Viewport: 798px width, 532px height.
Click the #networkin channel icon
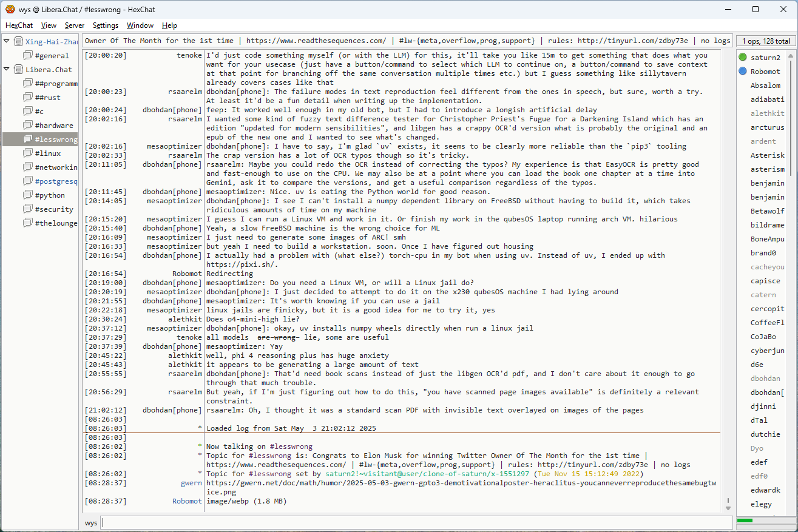pyautogui.click(x=28, y=167)
